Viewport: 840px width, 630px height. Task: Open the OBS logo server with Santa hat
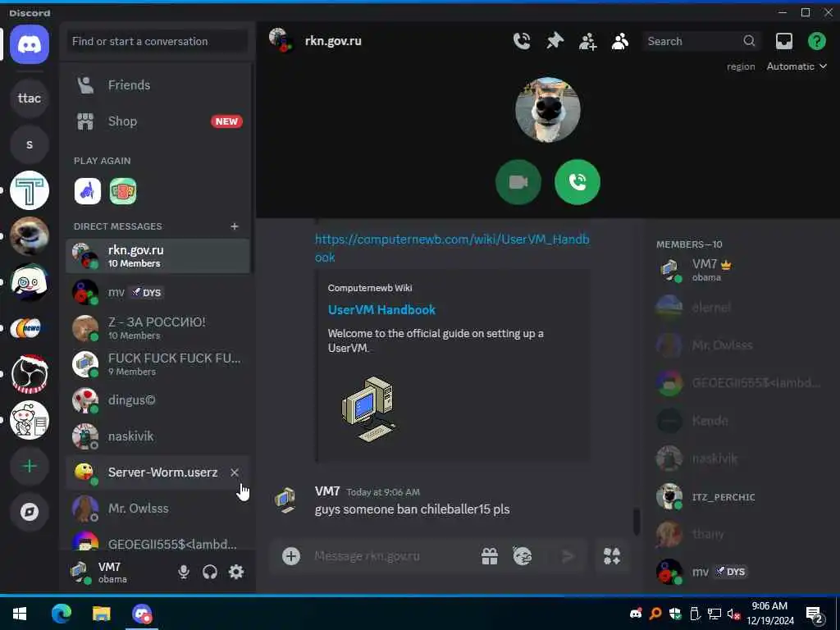(30, 374)
